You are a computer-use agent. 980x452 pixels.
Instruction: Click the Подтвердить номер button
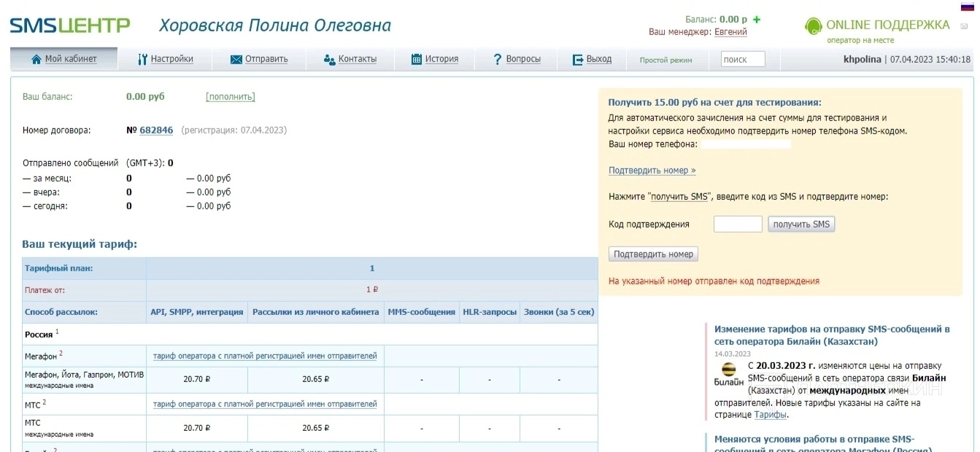click(x=653, y=254)
